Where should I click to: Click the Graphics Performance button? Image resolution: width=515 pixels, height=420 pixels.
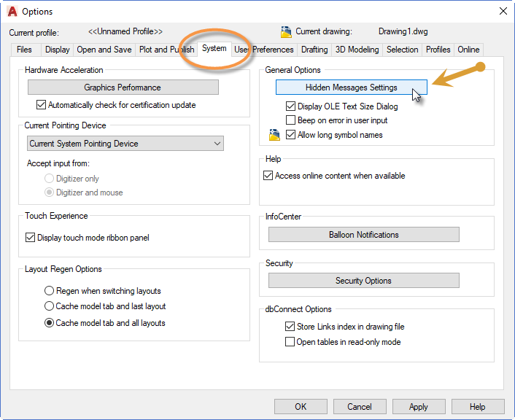click(x=123, y=87)
